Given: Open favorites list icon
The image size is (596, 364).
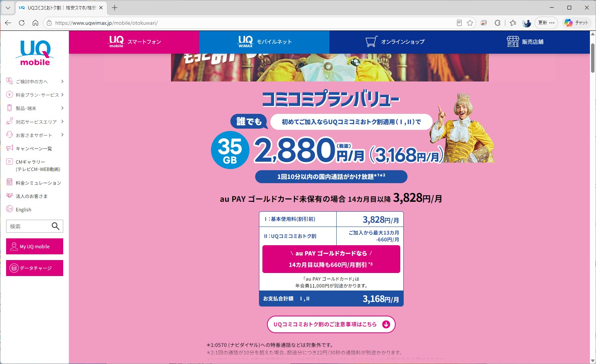Looking at the screenshot, I should point(513,23).
